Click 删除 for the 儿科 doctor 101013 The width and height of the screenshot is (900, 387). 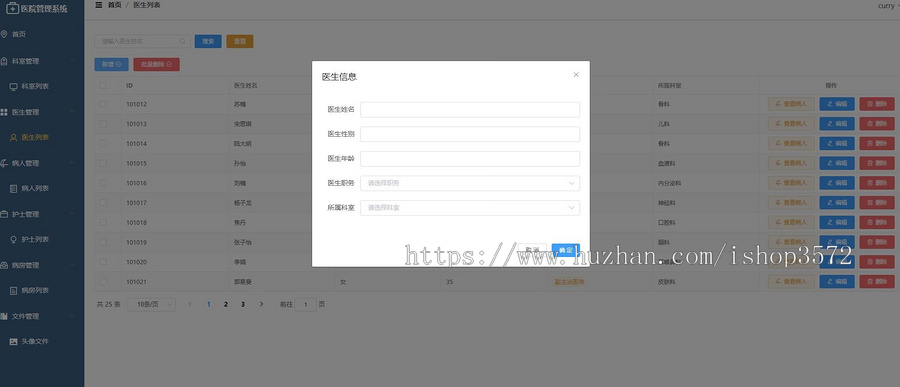[x=876, y=123]
